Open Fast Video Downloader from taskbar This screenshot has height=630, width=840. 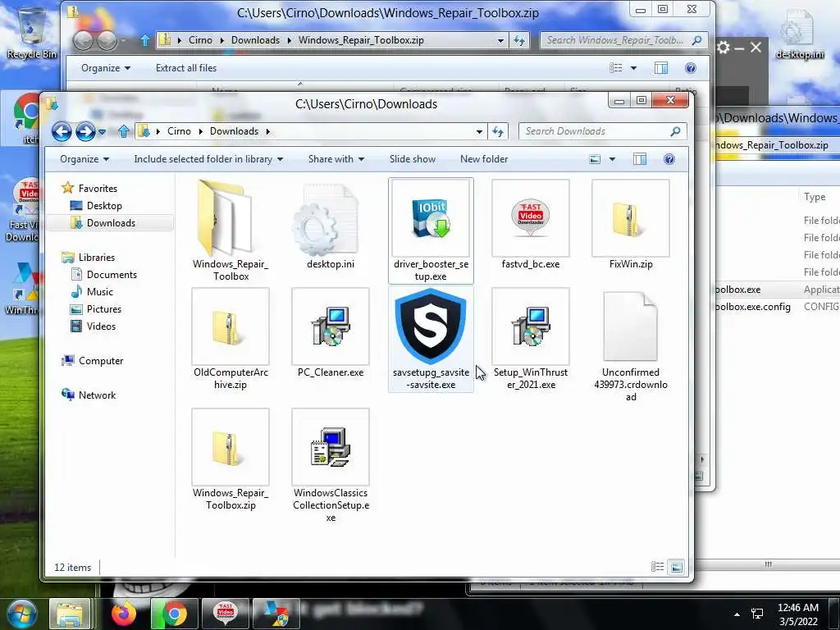[225, 614]
